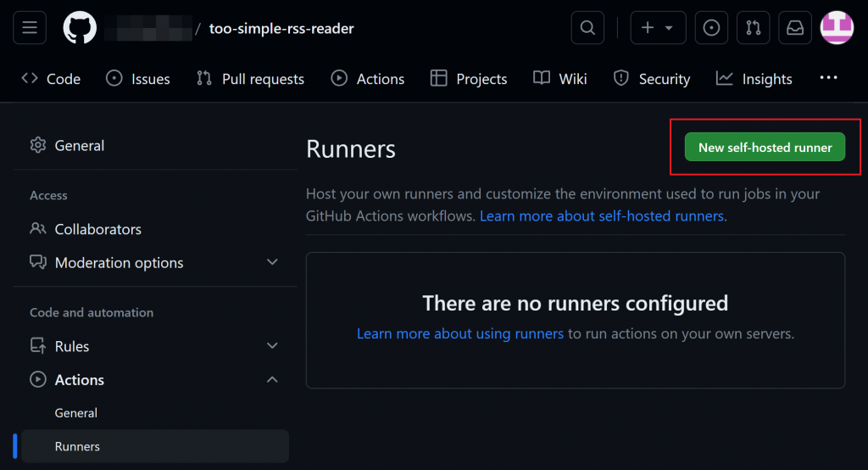This screenshot has height=470, width=868.
Task: Expand the Rules section chevron
Action: point(272,346)
